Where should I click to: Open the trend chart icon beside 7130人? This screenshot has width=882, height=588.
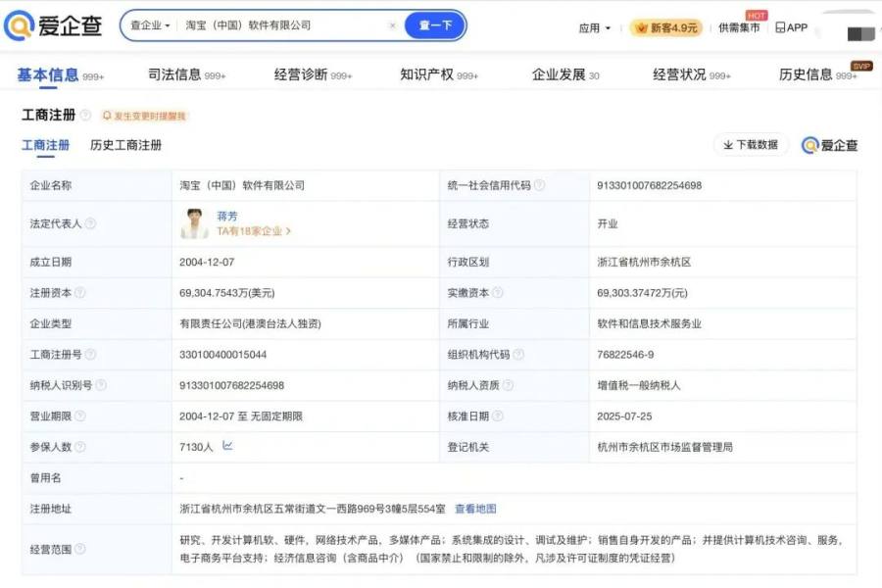click(x=227, y=446)
